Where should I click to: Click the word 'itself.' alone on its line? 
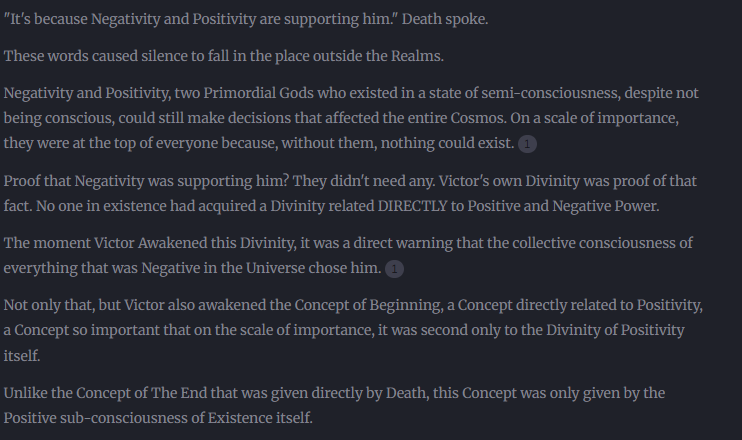pyautogui.click(x=22, y=356)
